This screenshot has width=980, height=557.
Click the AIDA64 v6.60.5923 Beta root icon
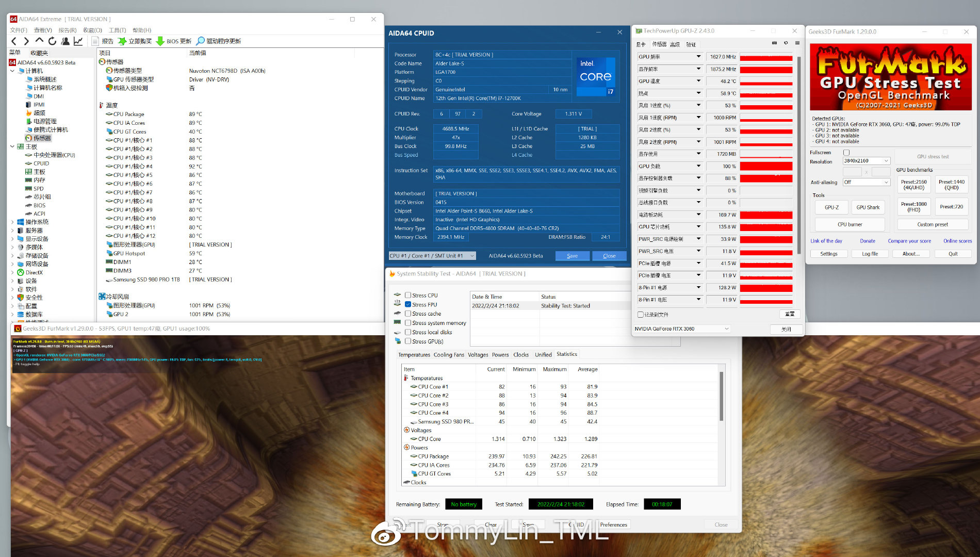tap(12, 62)
